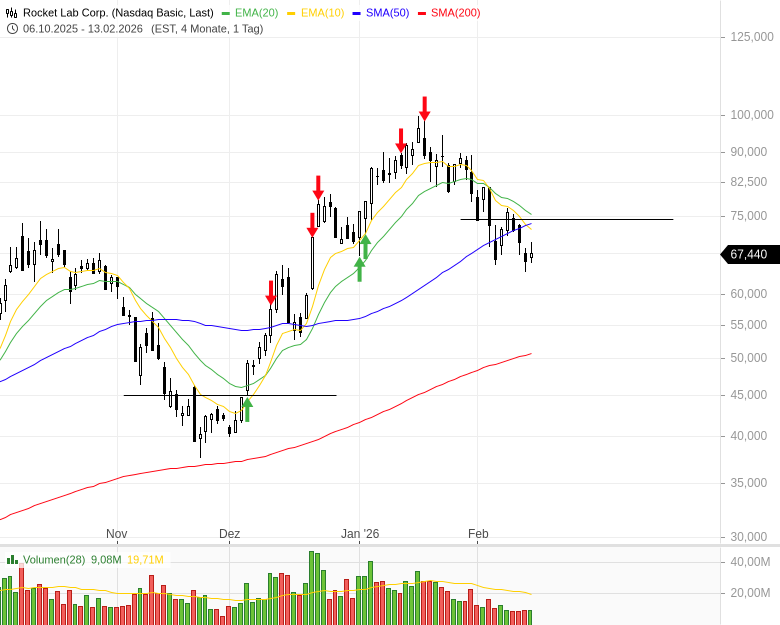This screenshot has height=625, width=780.
Task: Select the Volumen(28) indicator label
Action: pyautogui.click(x=54, y=559)
